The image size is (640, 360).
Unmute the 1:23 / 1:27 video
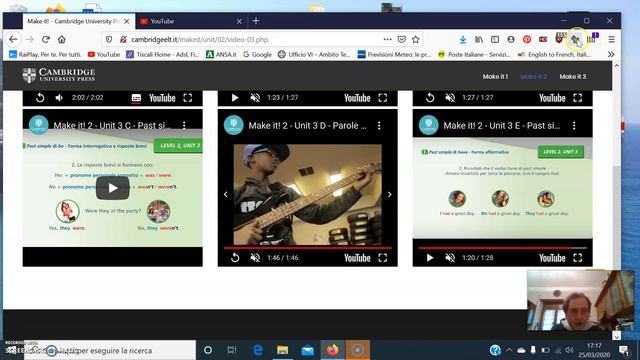click(x=255, y=98)
